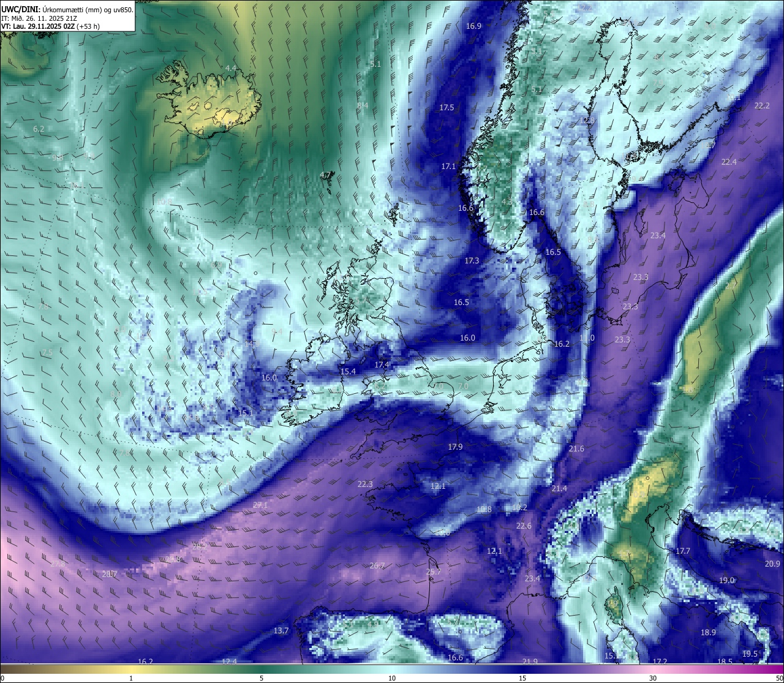Click the 12.4 value at the bottom
Viewport: 784px width, 683px height.
click(x=229, y=662)
